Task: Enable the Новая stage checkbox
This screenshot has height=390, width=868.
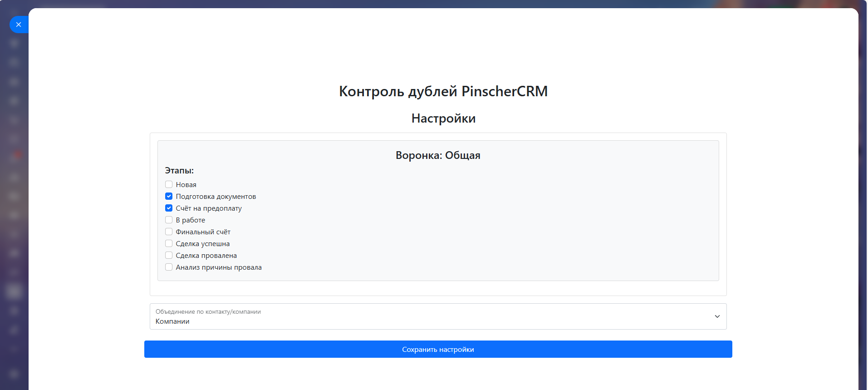Action: [169, 184]
